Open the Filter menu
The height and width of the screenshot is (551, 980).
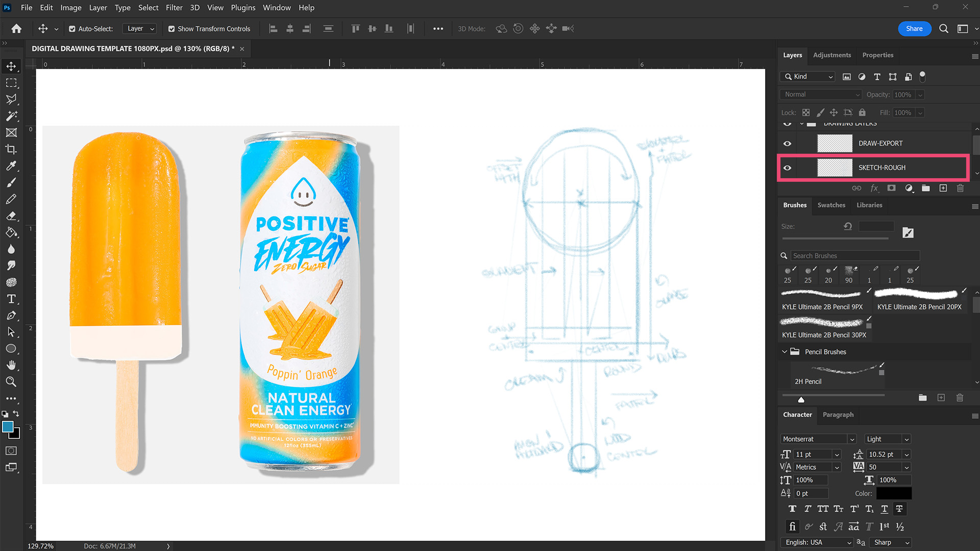(x=174, y=8)
